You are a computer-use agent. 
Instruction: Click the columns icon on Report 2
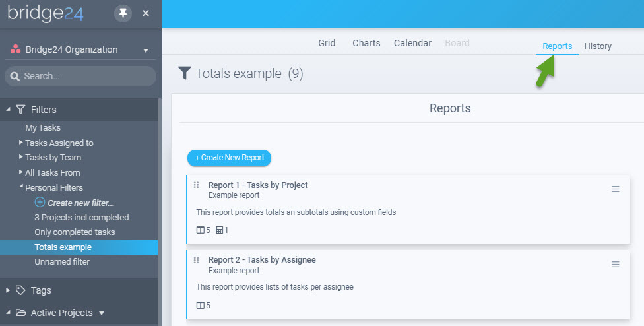[x=200, y=306]
